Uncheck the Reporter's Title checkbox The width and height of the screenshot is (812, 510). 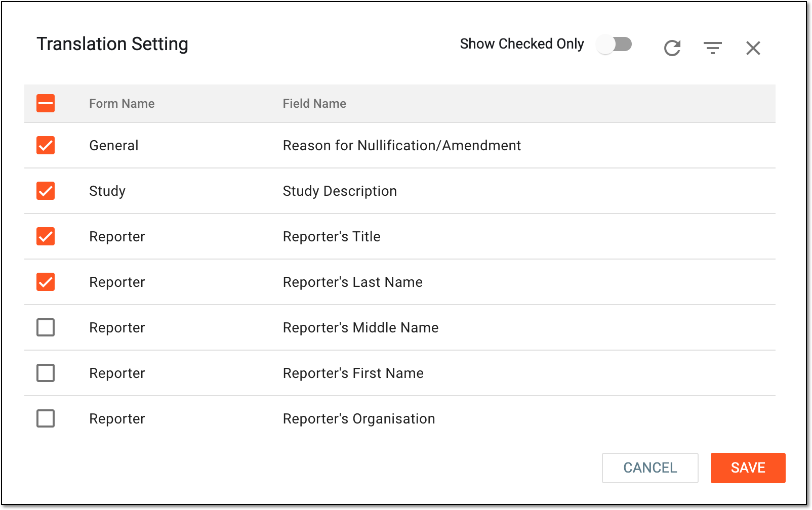(x=46, y=236)
